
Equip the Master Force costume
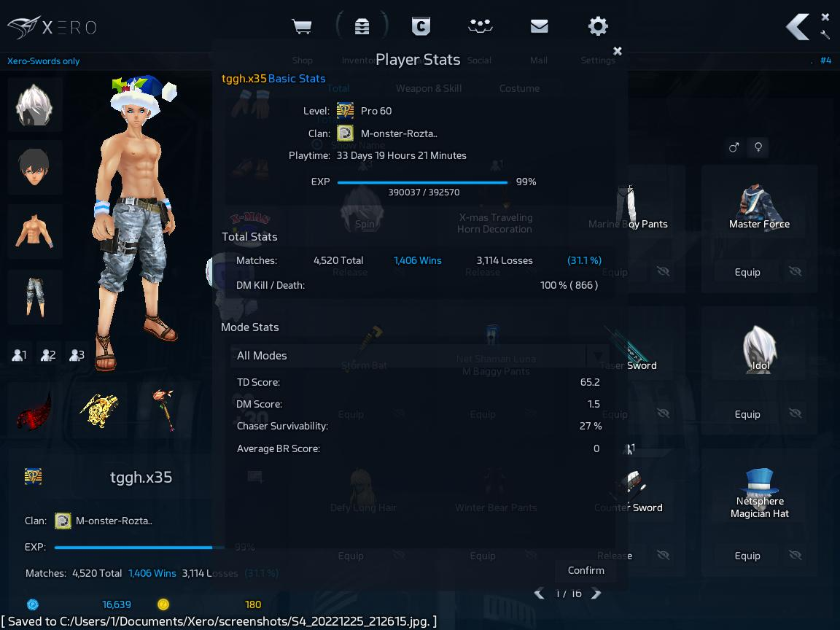click(x=747, y=272)
